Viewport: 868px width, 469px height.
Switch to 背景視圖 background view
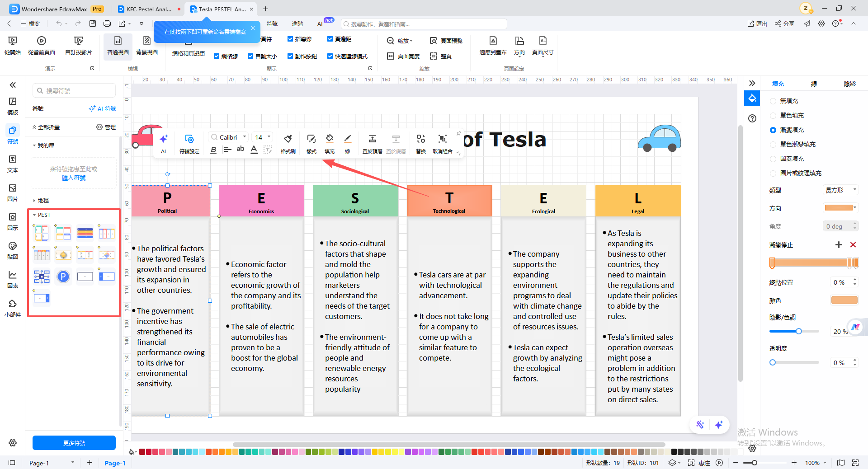pos(147,46)
